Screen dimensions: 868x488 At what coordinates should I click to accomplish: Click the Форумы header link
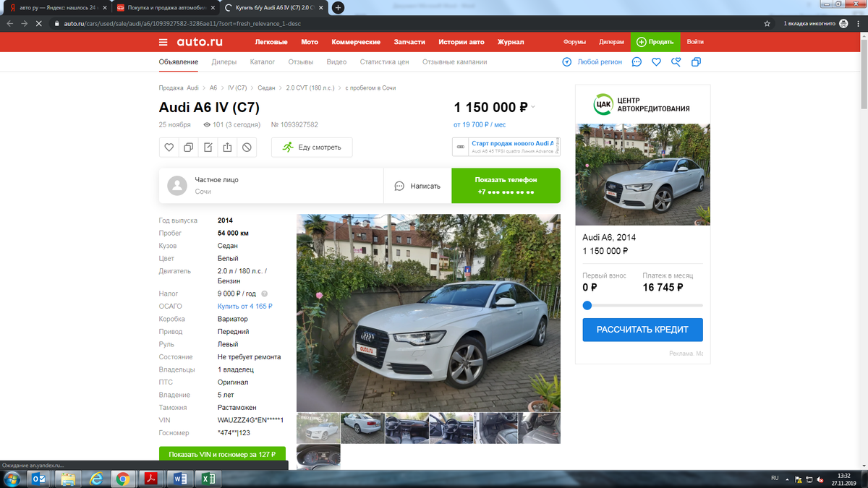(574, 42)
